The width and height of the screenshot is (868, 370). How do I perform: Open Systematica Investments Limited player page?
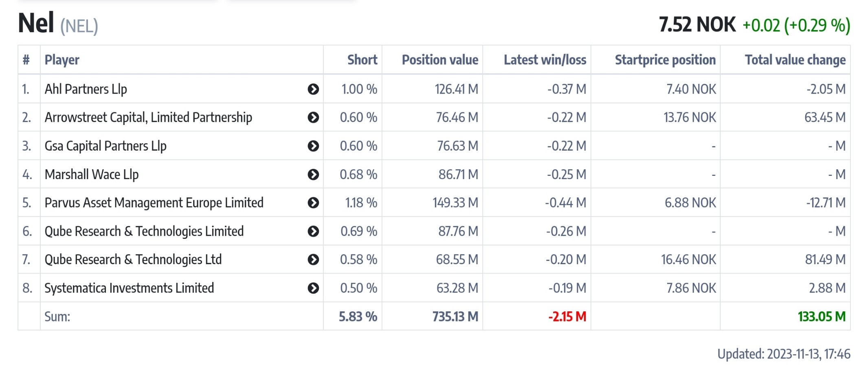[x=129, y=288]
